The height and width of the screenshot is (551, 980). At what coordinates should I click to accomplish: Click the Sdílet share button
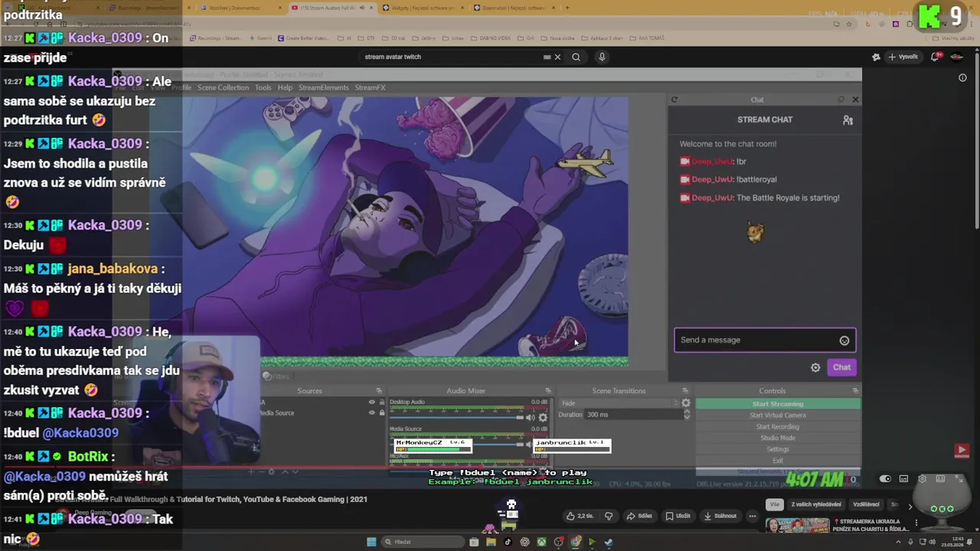point(639,516)
